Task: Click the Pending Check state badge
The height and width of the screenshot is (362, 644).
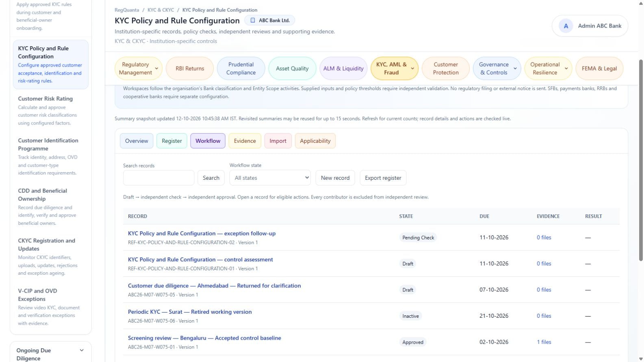Action: tap(418, 237)
